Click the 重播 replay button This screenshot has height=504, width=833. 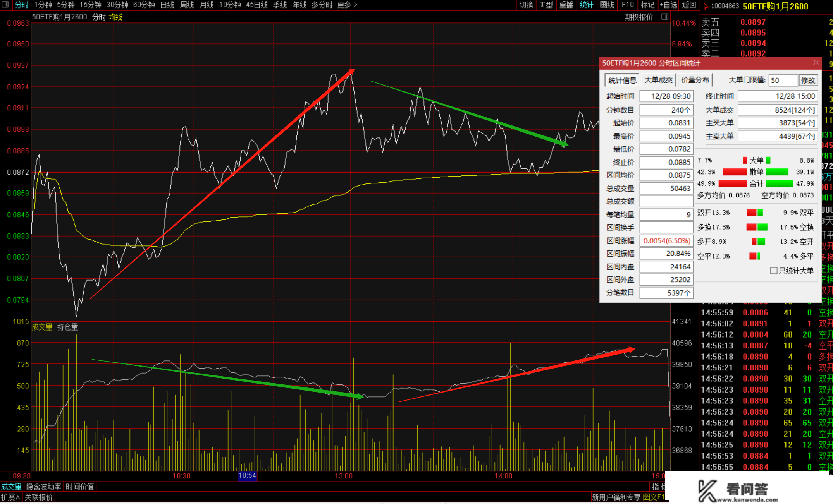tap(566, 5)
